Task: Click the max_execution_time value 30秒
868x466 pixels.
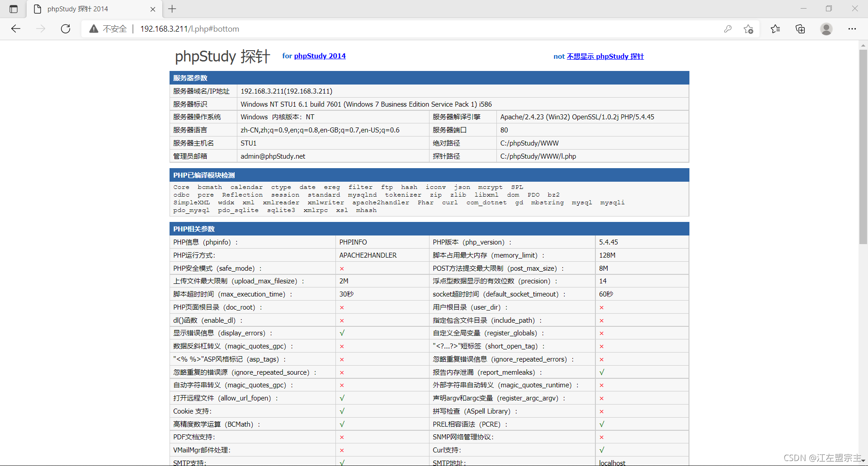Action: [346, 294]
